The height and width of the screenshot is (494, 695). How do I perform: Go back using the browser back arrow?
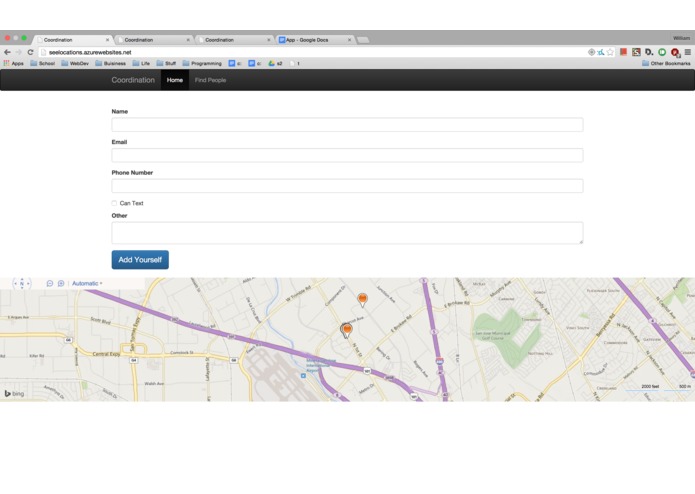tap(8, 52)
